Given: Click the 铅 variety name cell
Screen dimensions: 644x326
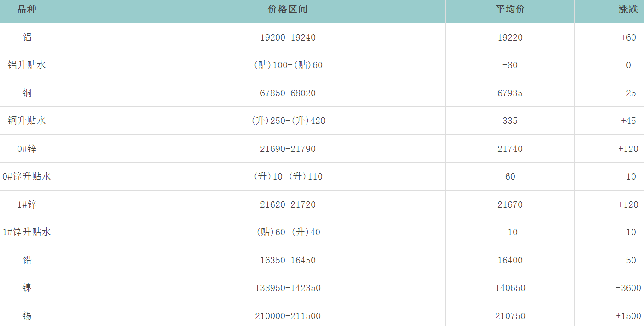Looking at the screenshot, I should [27, 260].
